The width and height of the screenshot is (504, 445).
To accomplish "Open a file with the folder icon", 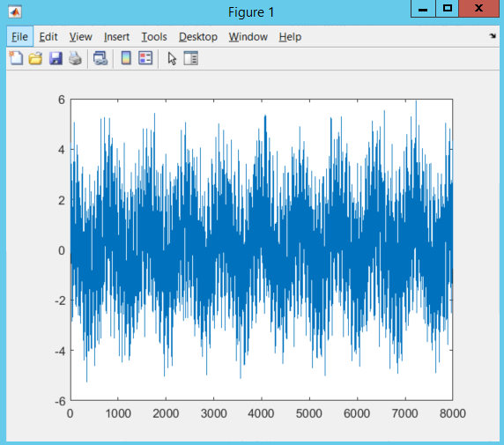I will pyautogui.click(x=35, y=58).
